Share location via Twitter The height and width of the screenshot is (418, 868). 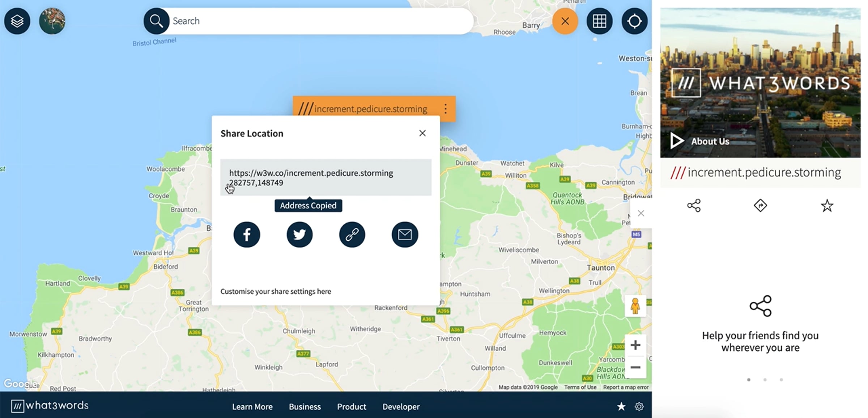click(x=299, y=235)
